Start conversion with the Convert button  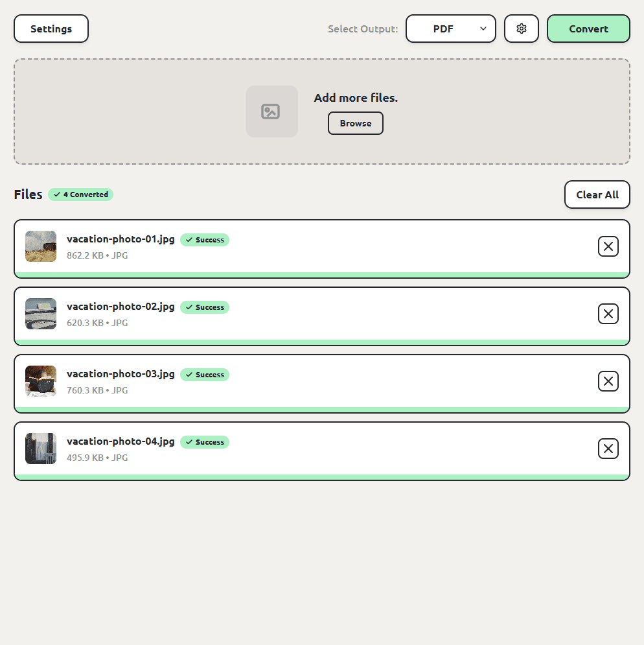pyautogui.click(x=588, y=29)
